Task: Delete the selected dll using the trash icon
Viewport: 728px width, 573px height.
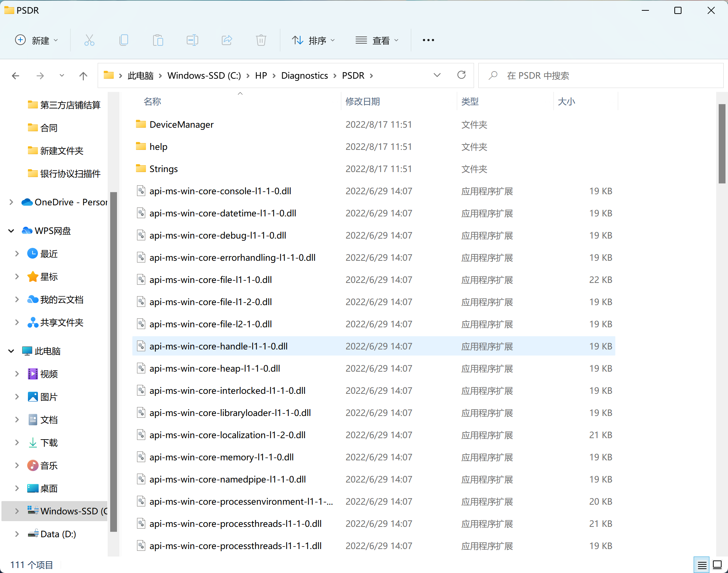Action: pos(261,40)
